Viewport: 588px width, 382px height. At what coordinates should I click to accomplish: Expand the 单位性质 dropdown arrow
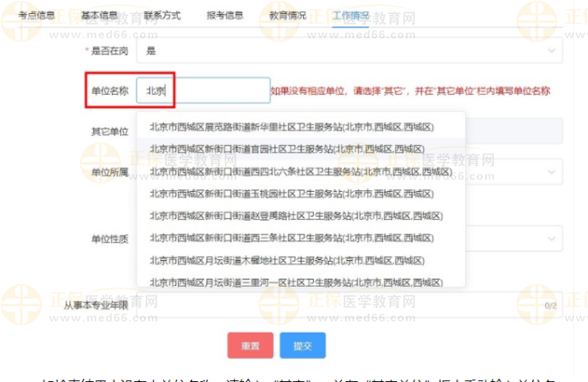pyautogui.click(x=551, y=239)
